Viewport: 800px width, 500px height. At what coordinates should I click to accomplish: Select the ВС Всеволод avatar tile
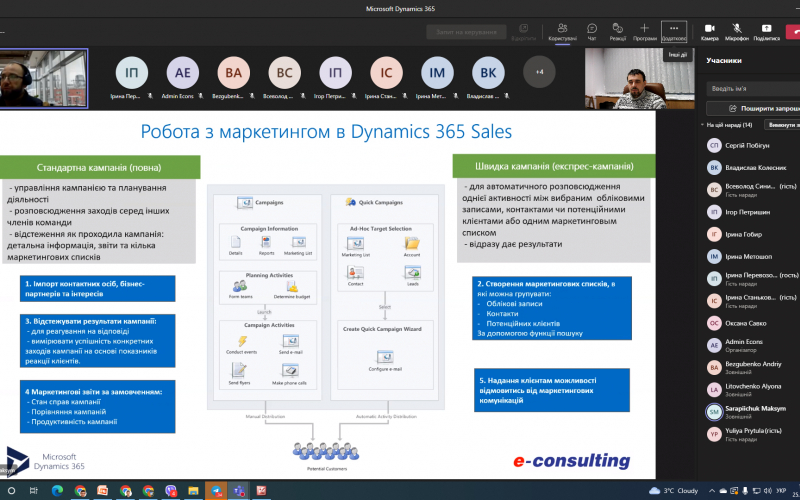[x=285, y=72]
